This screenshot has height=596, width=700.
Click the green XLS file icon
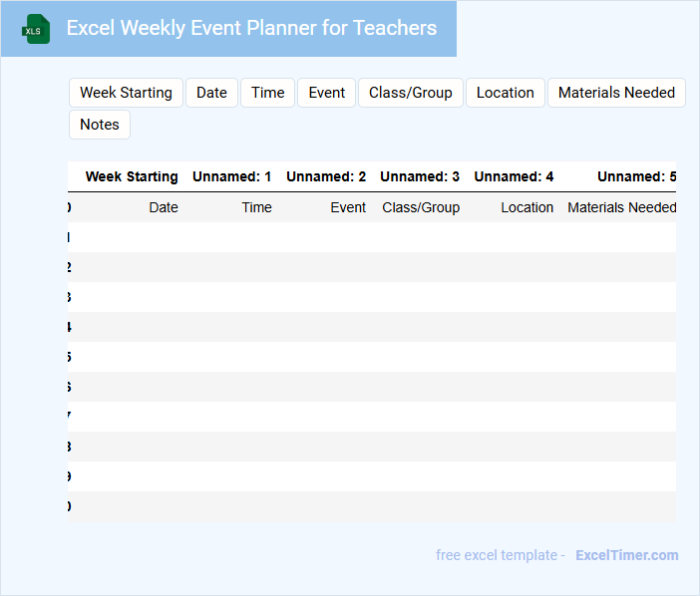click(x=36, y=29)
